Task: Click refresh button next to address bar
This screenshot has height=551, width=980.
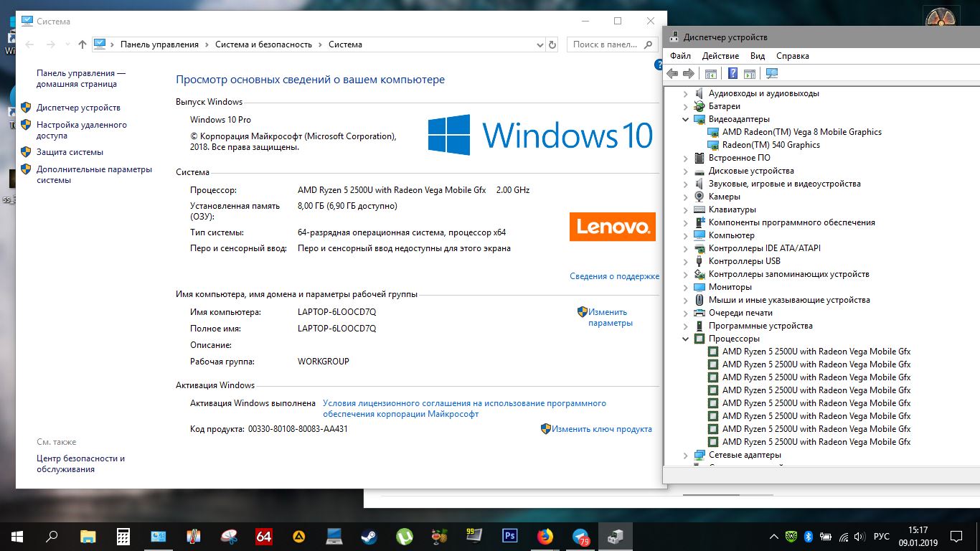Action: 552,44
